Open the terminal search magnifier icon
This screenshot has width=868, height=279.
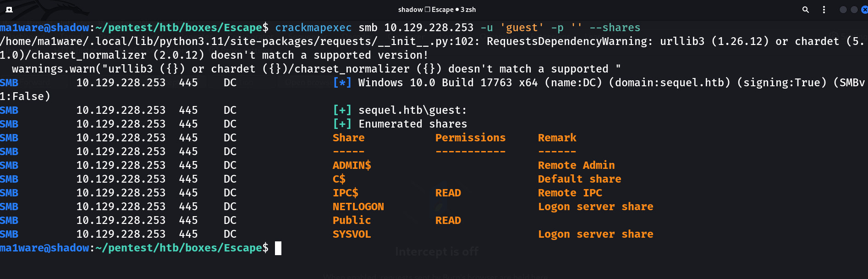[805, 10]
